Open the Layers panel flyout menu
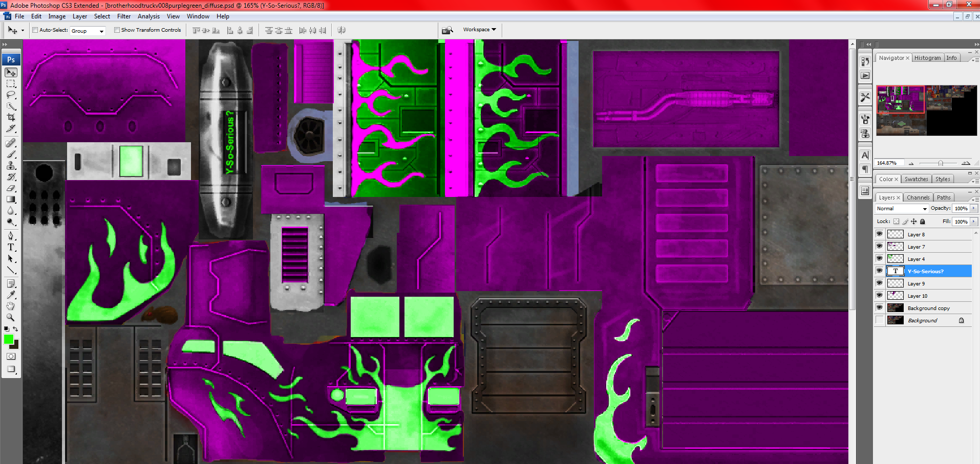The height and width of the screenshot is (464, 980). coord(975,199)
